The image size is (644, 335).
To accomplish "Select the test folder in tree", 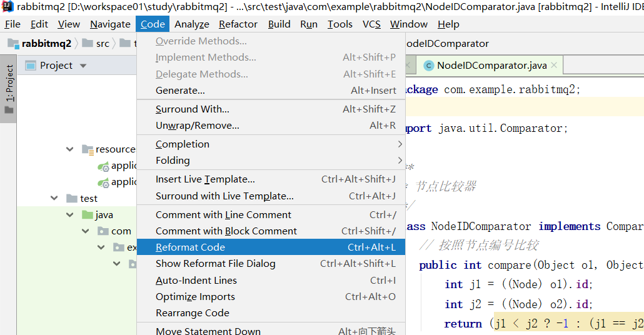I will click(x=89, y=199).
